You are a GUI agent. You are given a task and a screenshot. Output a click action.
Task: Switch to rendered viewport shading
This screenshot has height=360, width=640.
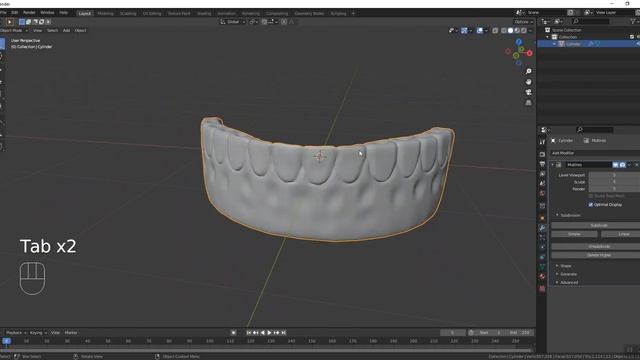click(x=524, y=31)
